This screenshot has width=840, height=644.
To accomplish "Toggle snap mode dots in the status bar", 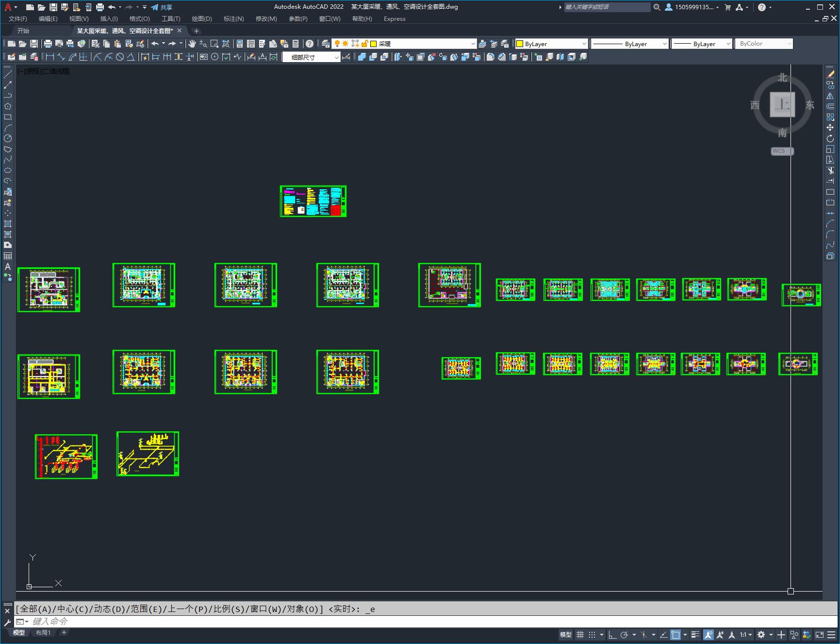I will coord(592,635).
